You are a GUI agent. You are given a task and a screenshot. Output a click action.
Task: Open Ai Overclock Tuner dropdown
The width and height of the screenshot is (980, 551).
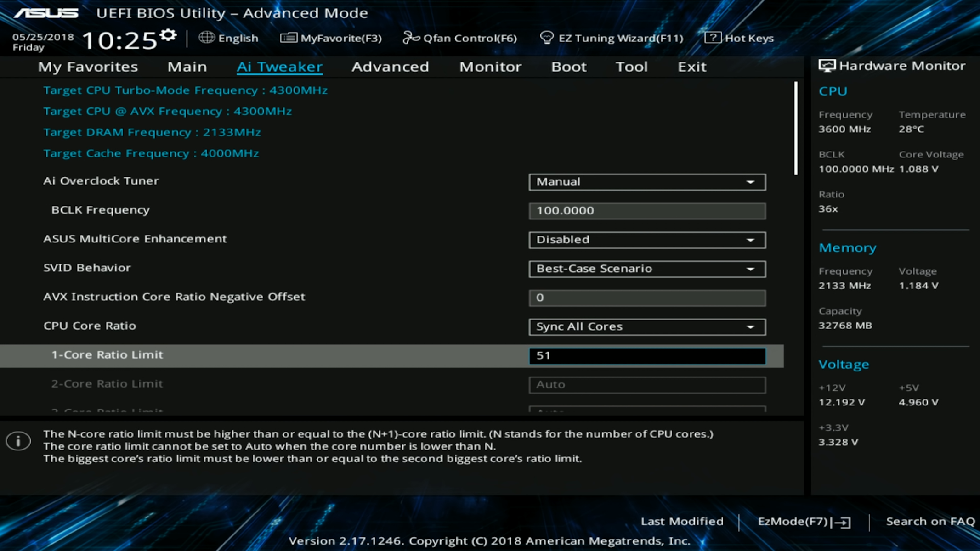[x=647, y=182]
